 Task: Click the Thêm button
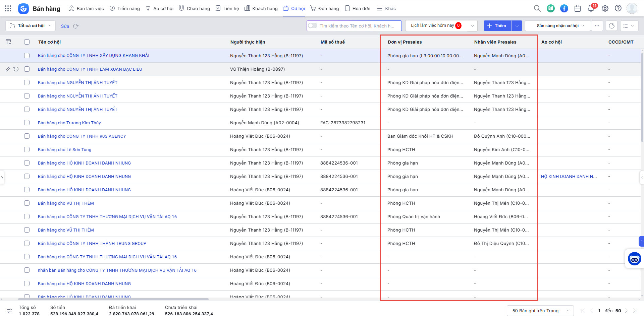coord(497,26)
